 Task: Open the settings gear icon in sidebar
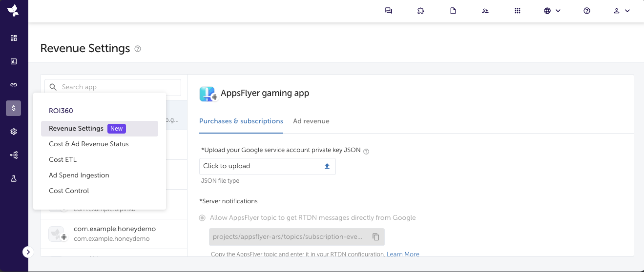[x=14, y=132]
